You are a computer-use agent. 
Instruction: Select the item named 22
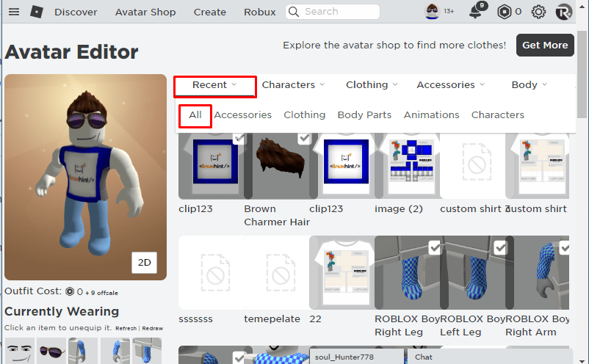pos(342,272)
